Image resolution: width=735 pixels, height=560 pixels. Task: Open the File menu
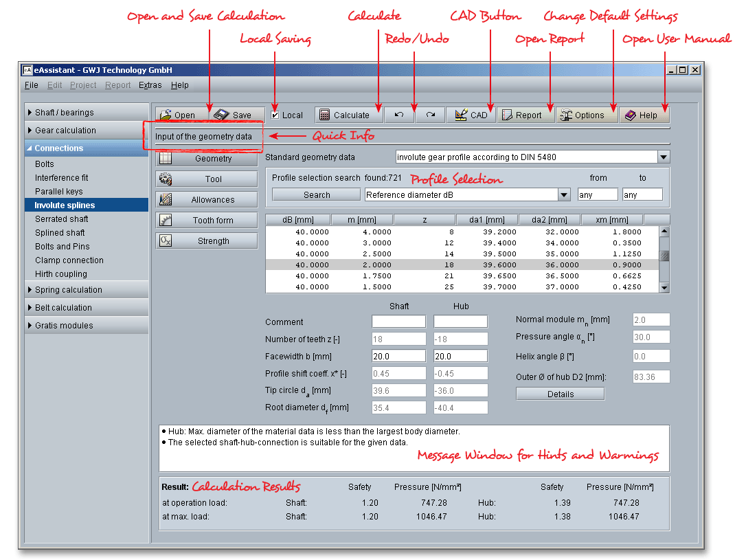point(31,85)
